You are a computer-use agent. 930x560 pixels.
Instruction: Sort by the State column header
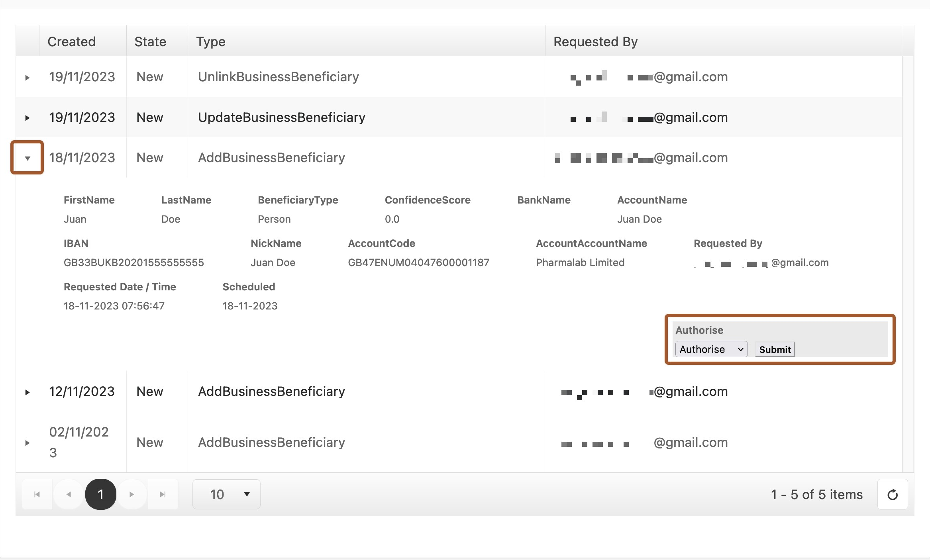pos(150,41)
